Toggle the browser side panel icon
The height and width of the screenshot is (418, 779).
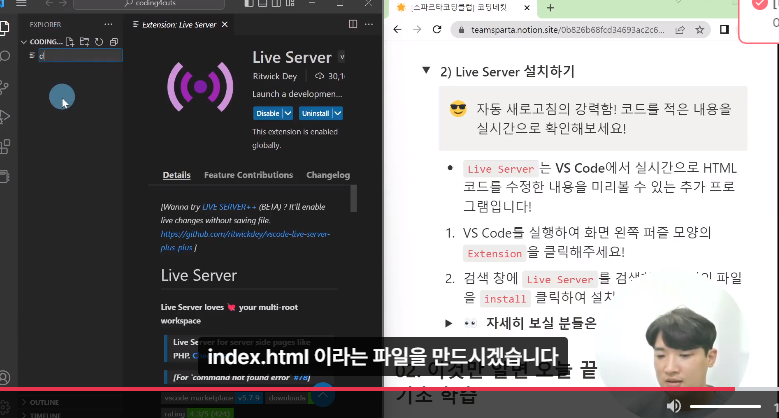724,30
